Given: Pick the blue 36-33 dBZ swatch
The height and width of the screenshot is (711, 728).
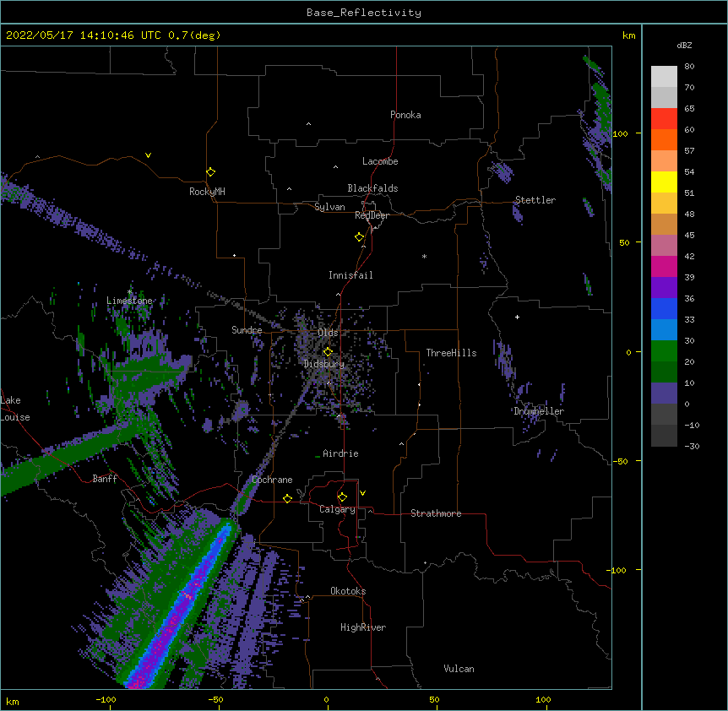Looking at the screenshot, I should [x=664, y=308].
